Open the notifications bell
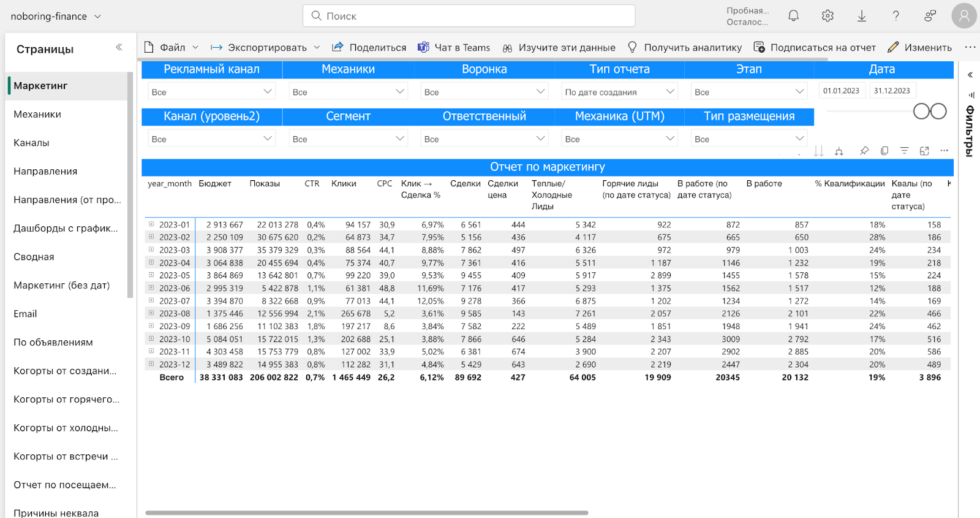980x518 pixels. (x=793, y=16)
